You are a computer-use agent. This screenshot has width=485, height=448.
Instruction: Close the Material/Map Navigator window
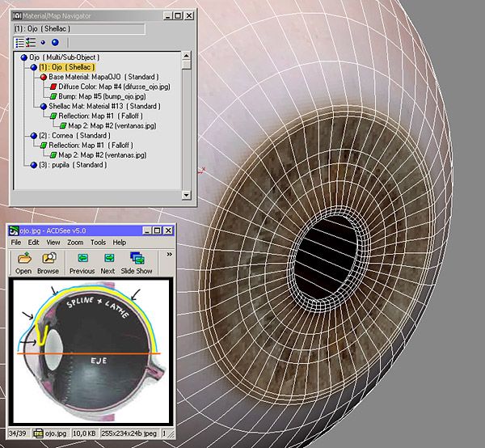click(188, 16)
